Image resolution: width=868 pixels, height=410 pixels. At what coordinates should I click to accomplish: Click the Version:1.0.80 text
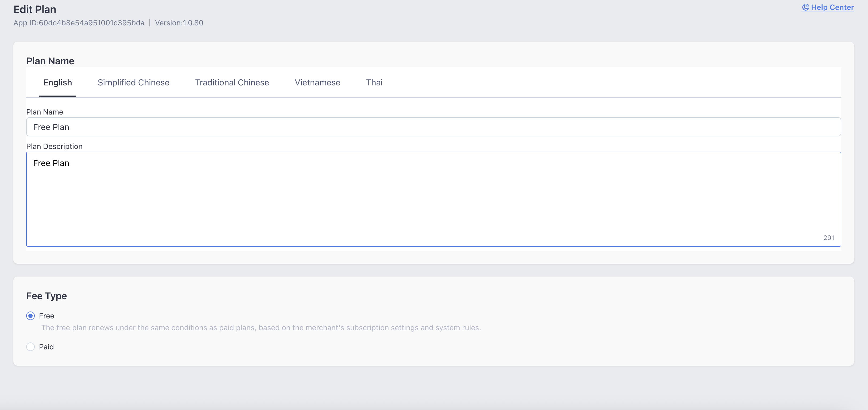[x=179, y=23]
